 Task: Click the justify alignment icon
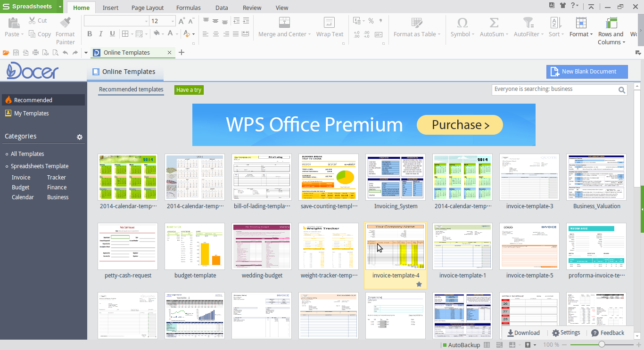[235, 34]
